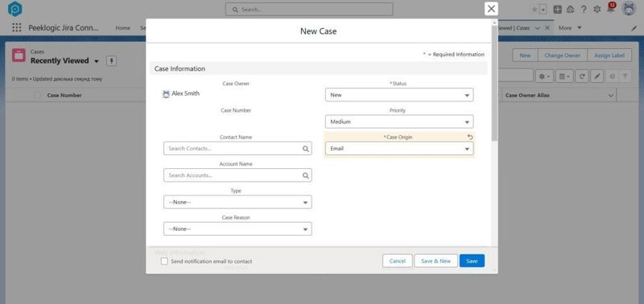
Task: Click the Peeklogic app logo
Action: point(14,9)
